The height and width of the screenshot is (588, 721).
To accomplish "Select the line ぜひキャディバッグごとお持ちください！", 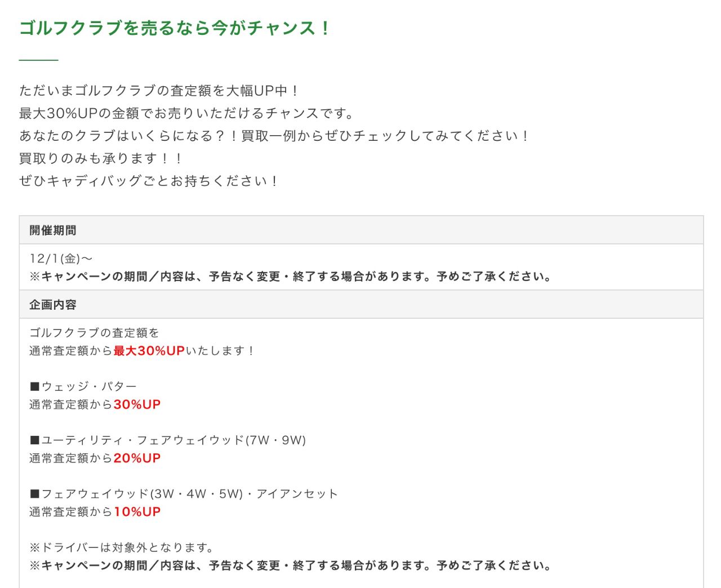I will (x=149, y=181).
